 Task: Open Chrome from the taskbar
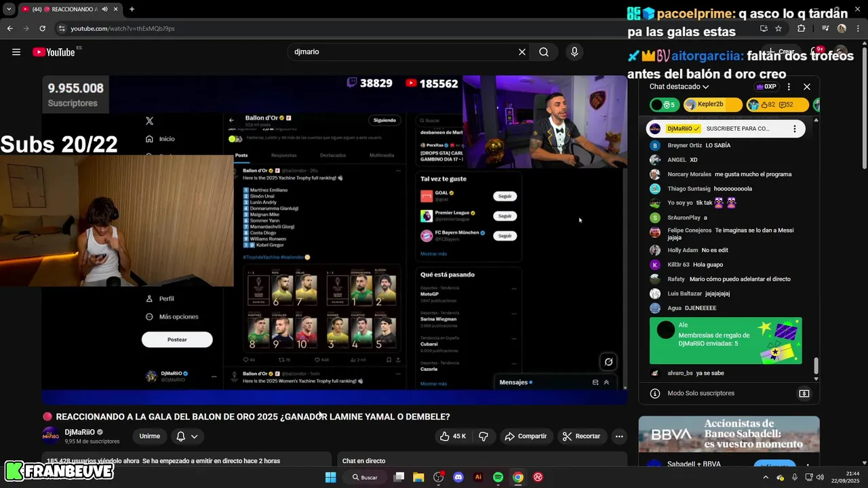tap(518, 477)
